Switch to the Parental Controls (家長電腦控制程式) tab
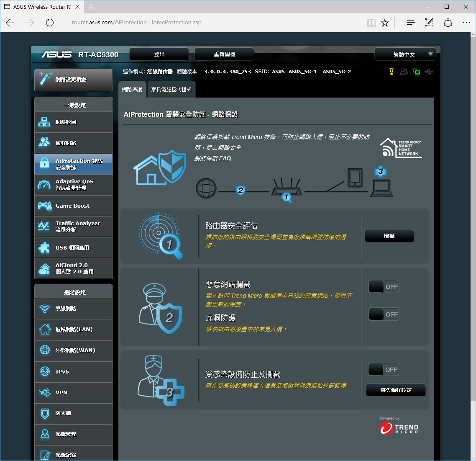 point(171,89)
